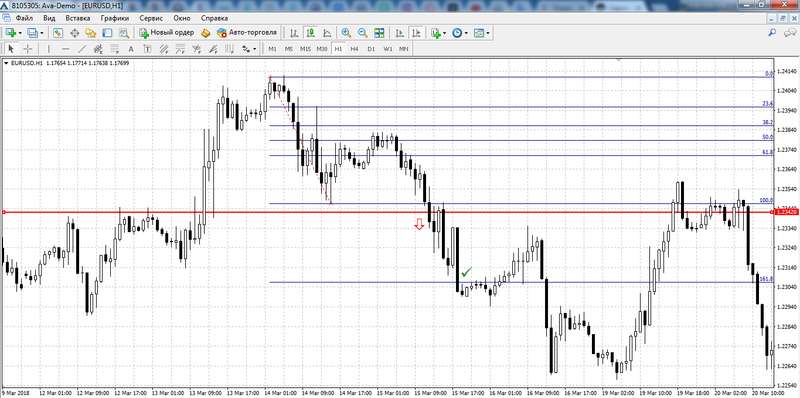Open the tile windows grid icon

379,33
